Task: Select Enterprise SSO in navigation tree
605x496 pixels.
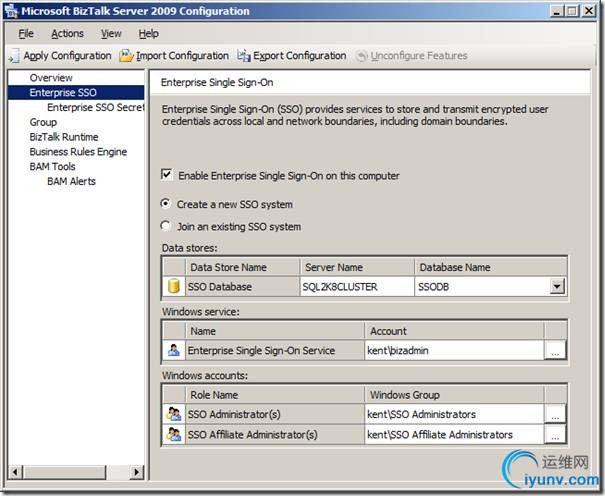Action: pos(63,93)
